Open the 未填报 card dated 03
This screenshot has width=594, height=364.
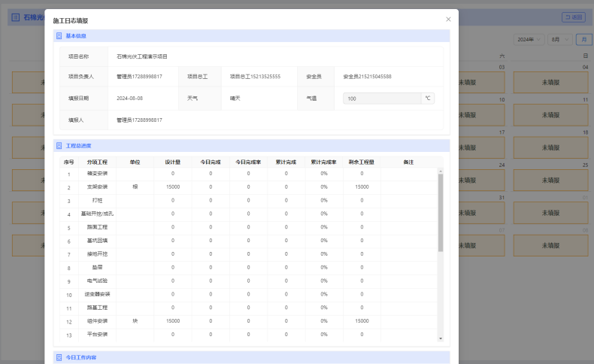(x=481, y=83)
